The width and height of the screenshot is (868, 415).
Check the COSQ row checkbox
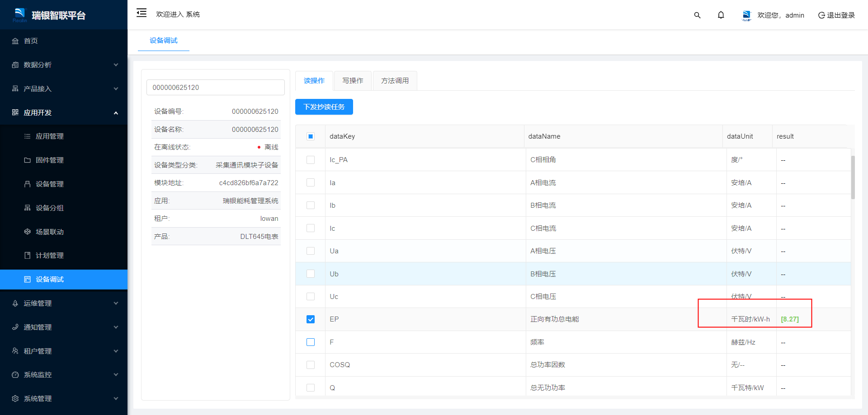tap(311, 365)
